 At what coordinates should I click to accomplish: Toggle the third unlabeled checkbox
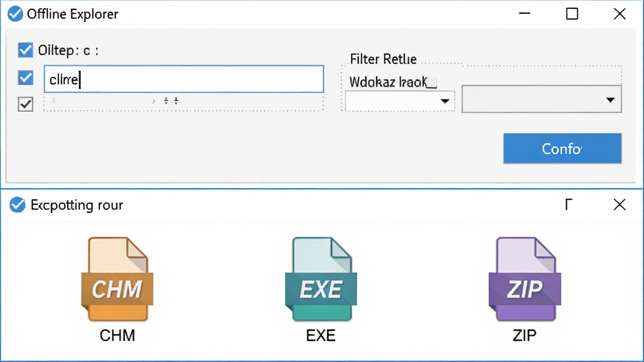[25, 104]
